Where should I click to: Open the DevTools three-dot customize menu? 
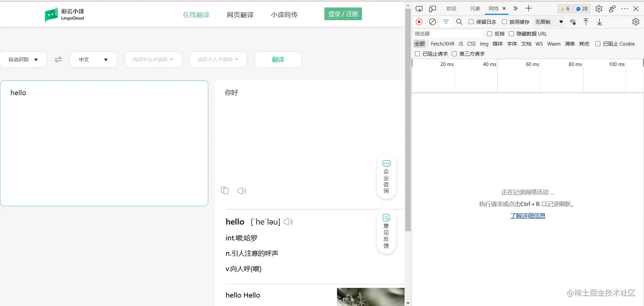(625, 9)
